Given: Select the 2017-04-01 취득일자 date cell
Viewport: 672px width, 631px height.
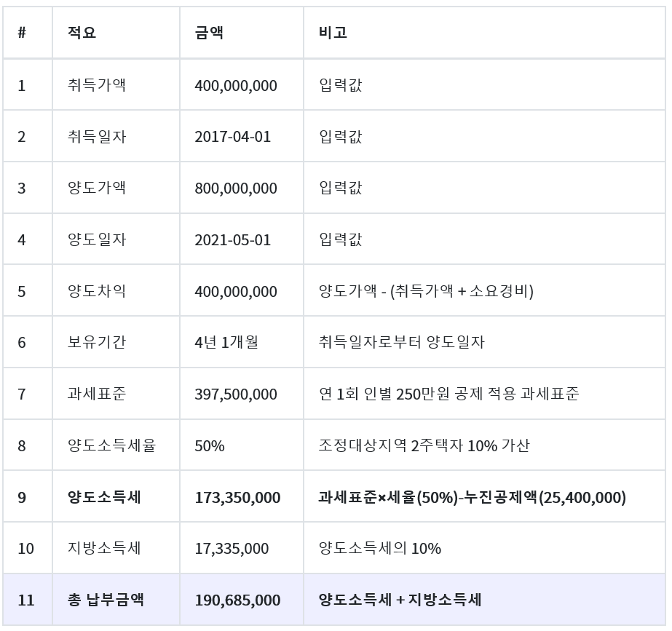Looking at the screenshot, I should point(232,137).
